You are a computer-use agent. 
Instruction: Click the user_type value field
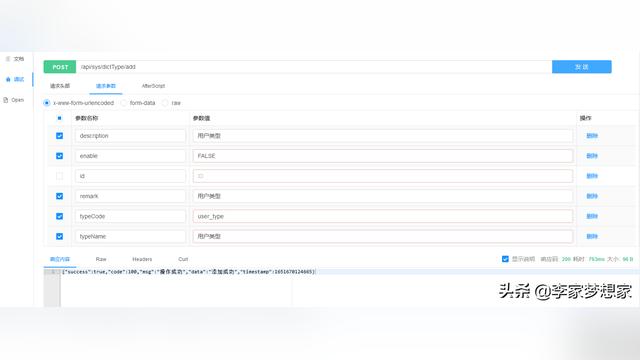383,216
